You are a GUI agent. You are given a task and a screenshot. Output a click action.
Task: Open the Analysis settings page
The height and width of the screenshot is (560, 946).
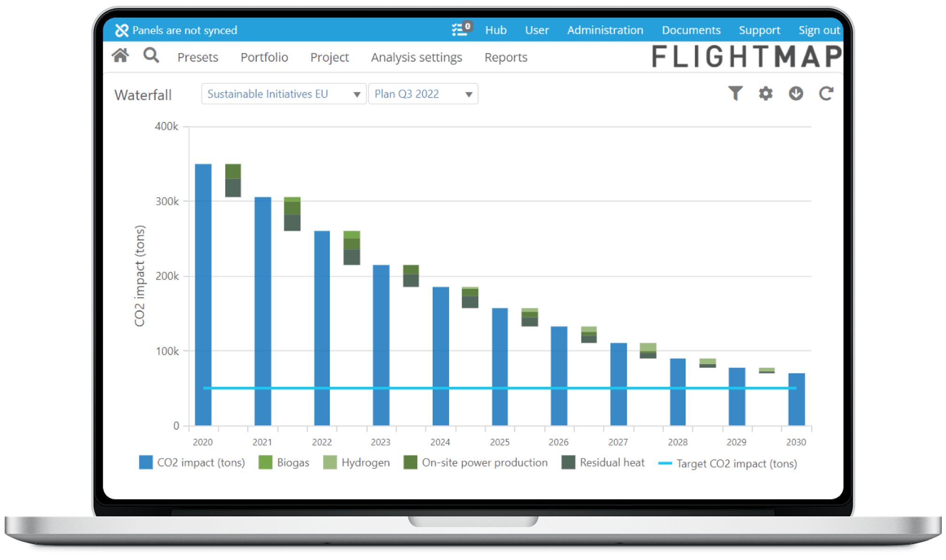coord(416,57)
